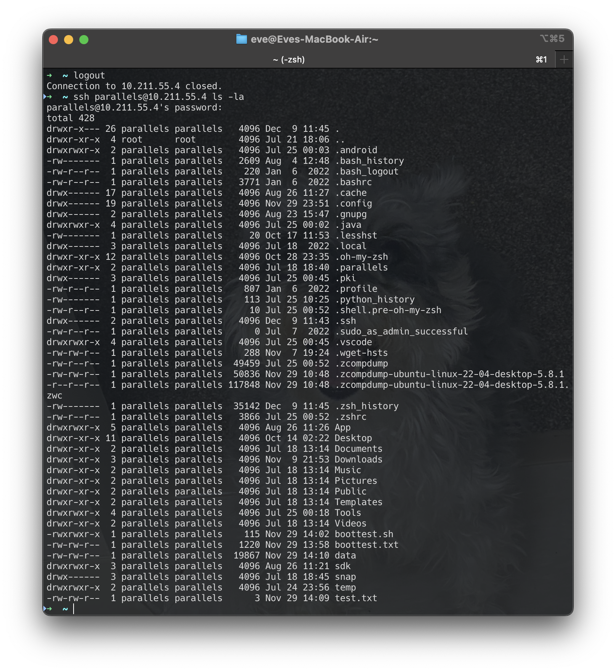616x672 pixels.
Task: Click the folder icon in the title bar
Action: [242, 38]
